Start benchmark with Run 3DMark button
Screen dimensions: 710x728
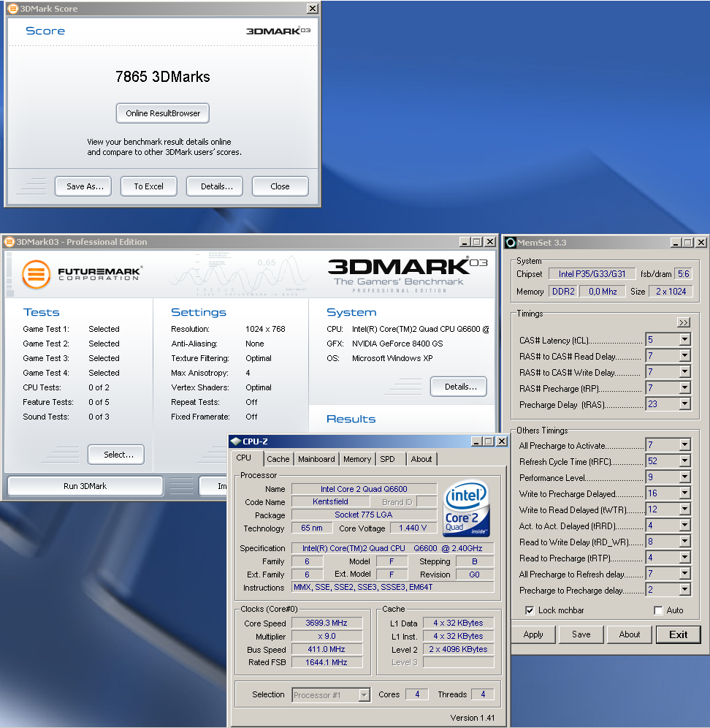(x=85, y=486)
